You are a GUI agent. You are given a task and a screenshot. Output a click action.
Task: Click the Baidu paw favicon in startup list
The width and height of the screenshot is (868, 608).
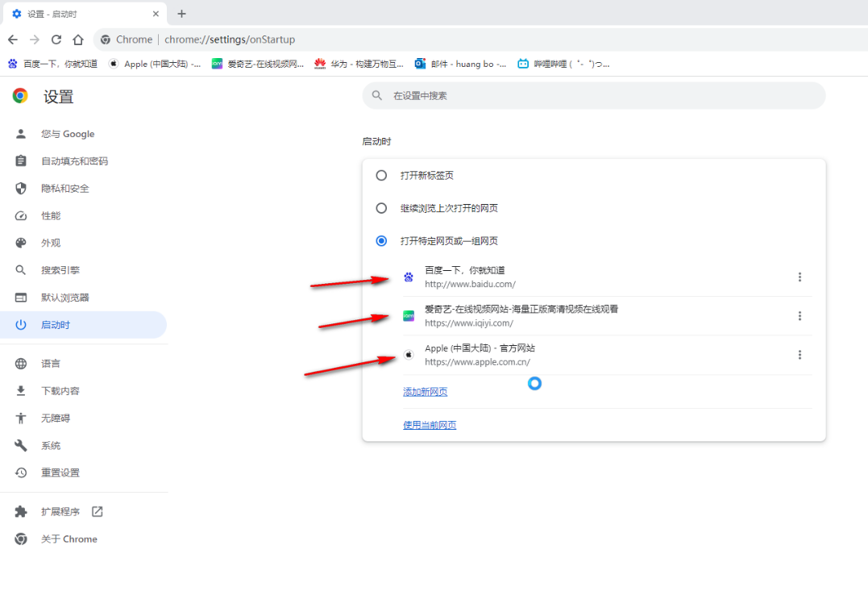(409, 277)
